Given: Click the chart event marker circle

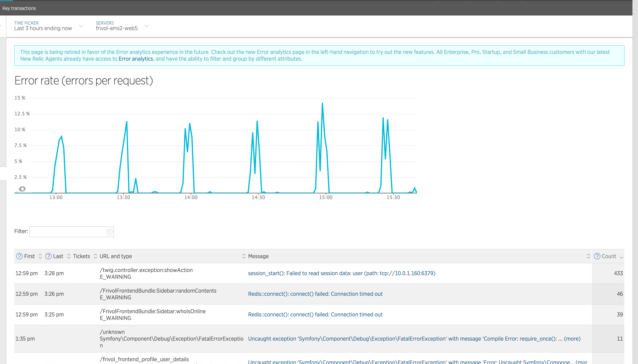Looking at the screenshot, I should 22,189.
